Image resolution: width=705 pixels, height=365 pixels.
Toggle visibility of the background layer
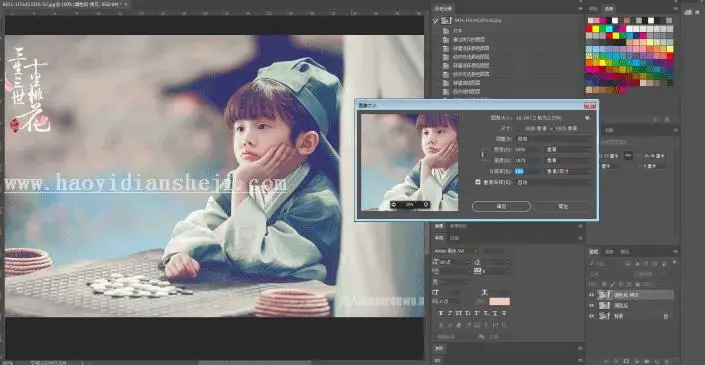pos(591,316)
